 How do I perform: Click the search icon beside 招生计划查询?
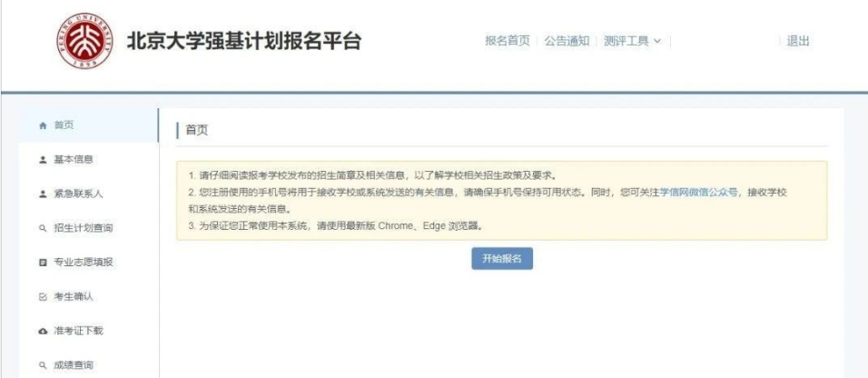point(44,228)
